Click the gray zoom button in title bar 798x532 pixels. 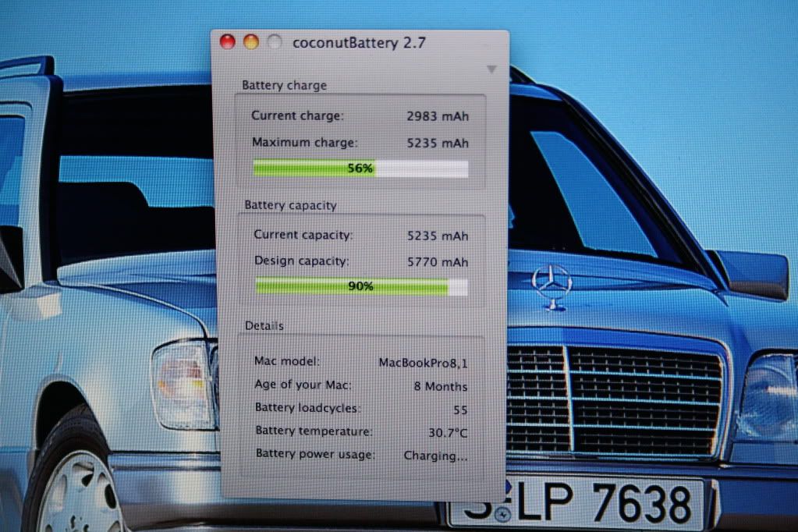(x=274, y=42)
